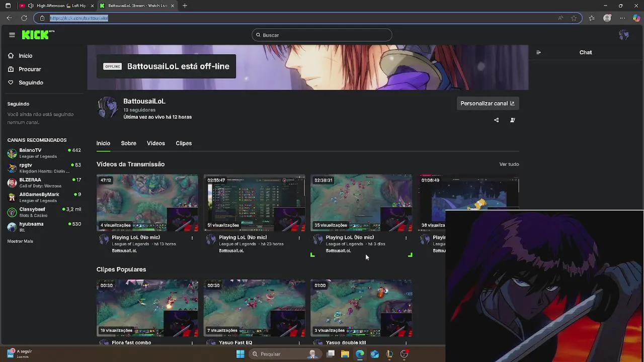Viewport: 644px width, 362px height.
Task: Open the Fiora fast combo clip thumbnail
Action: pos(147,308)
